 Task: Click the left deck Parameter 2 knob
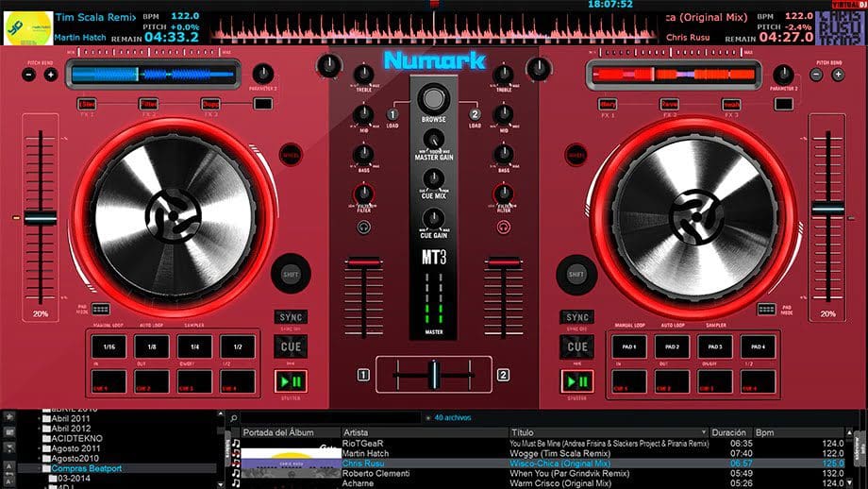tap(263, 74)
